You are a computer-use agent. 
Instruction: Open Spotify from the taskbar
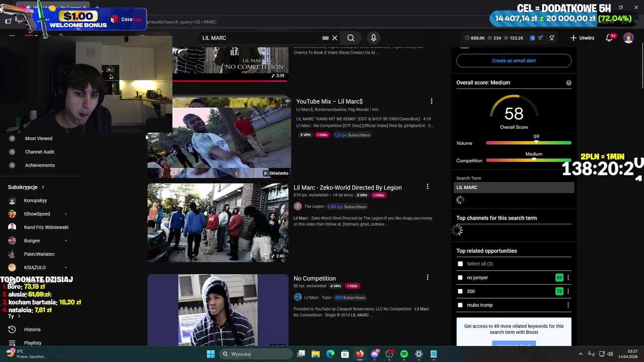pyautogui.click(x=404, y=354)
